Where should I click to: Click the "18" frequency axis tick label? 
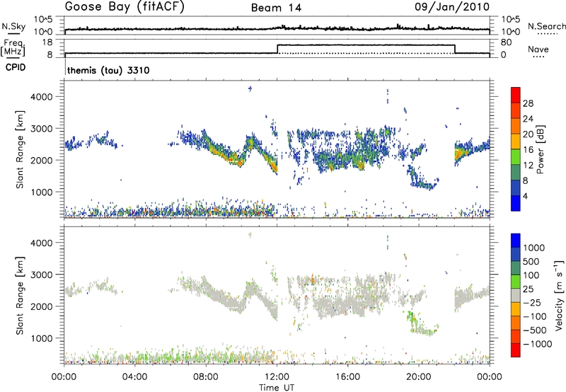47,42
